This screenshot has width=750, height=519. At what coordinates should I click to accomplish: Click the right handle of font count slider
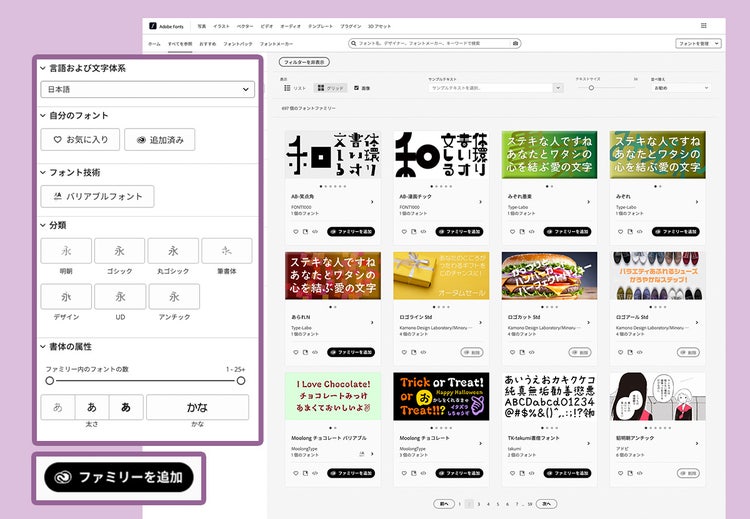(241, 381)
